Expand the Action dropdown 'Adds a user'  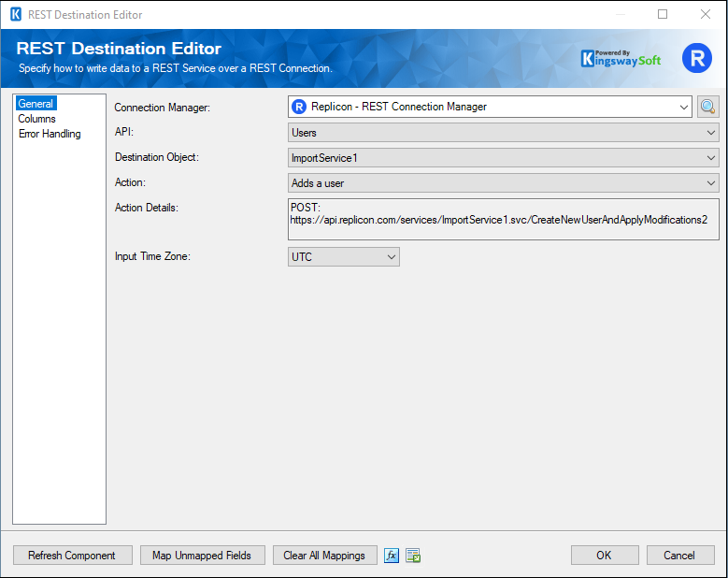(504, 183)
